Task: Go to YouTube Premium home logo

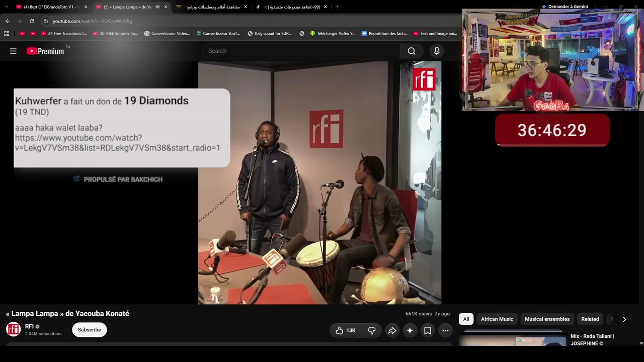Action: point(45,51)
